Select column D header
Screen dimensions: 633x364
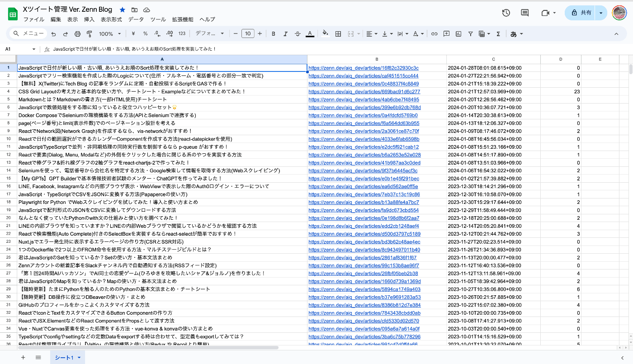(x=561, y=59)
